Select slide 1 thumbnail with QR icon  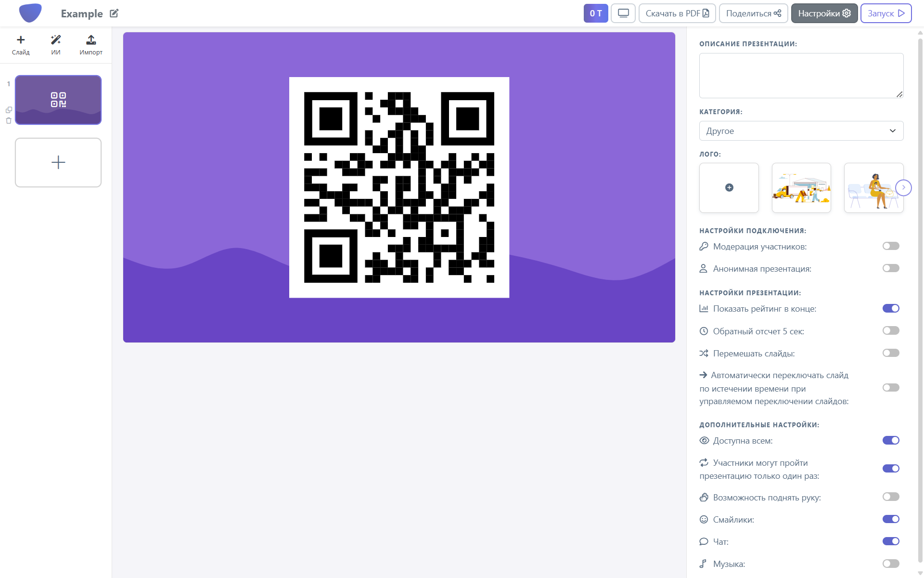(x=58, y=100)
